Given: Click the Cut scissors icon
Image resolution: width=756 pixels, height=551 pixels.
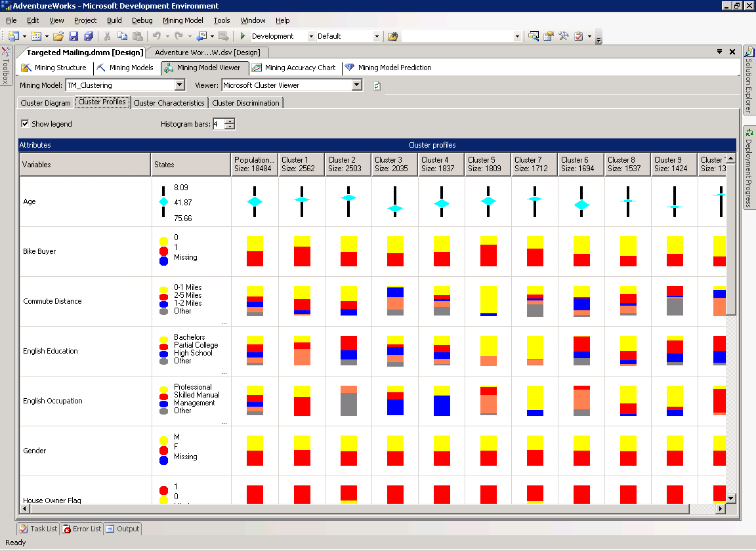Looking at the screenshot, I should click(107, 36).
